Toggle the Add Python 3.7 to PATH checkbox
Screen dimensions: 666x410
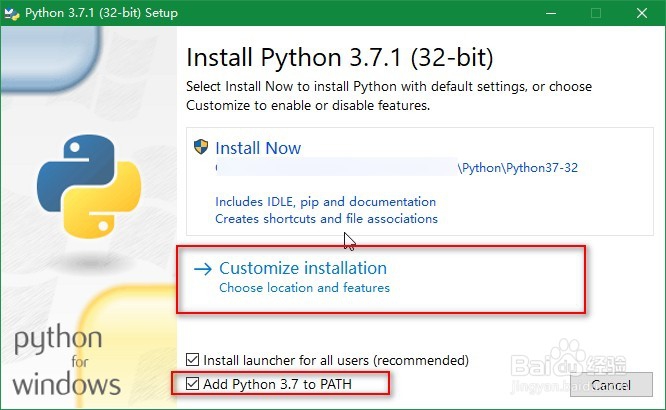tap(193, 383)
